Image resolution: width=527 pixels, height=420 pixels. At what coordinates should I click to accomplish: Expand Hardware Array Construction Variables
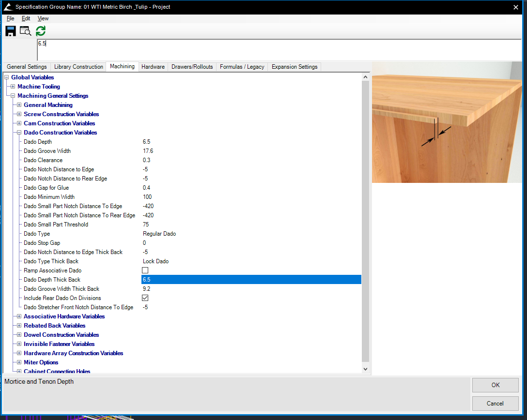tap(19, 353)
